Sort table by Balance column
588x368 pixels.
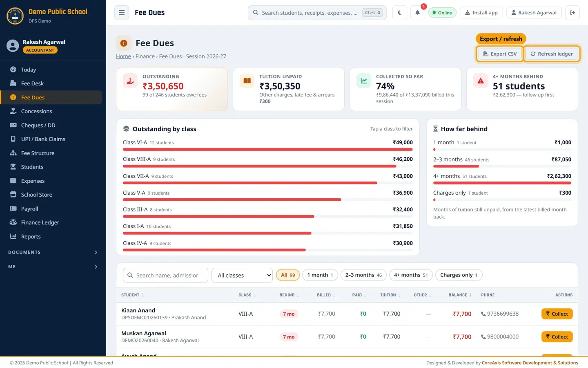(460, 295)
